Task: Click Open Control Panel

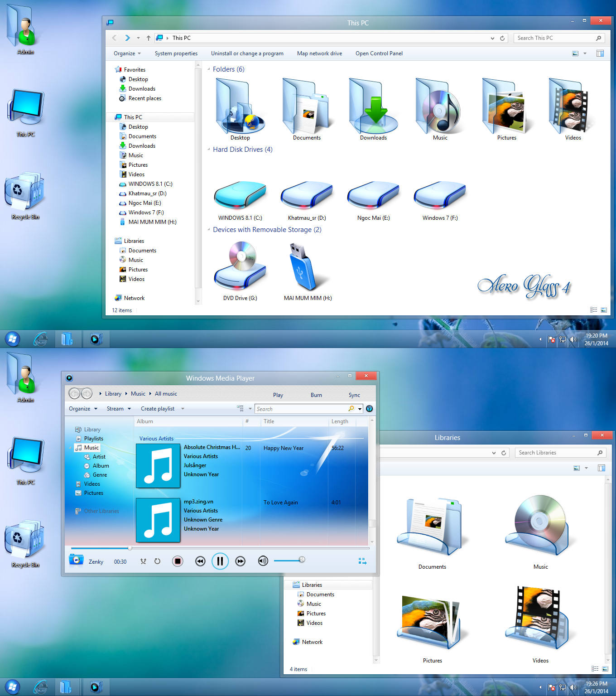Action: (379, 53)
